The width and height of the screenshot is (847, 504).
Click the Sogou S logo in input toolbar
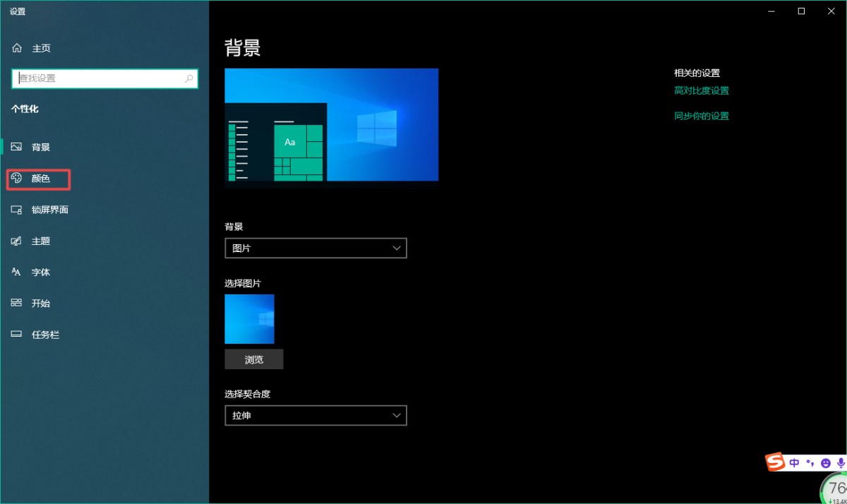point(776,462)
